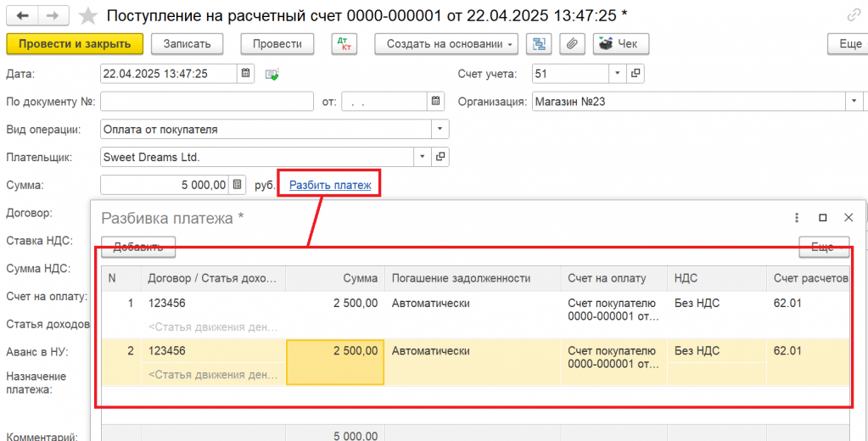Screen dimensions: 868x441
Task: Expand the Плательщик dropdown
Action: point(423,157)
